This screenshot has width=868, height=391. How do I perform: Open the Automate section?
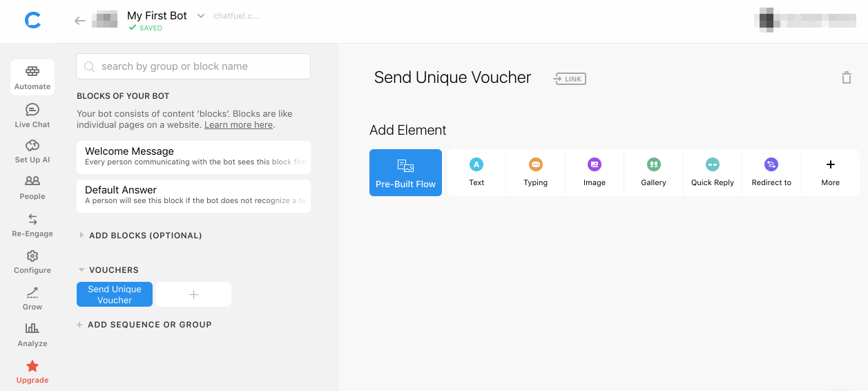32,77
